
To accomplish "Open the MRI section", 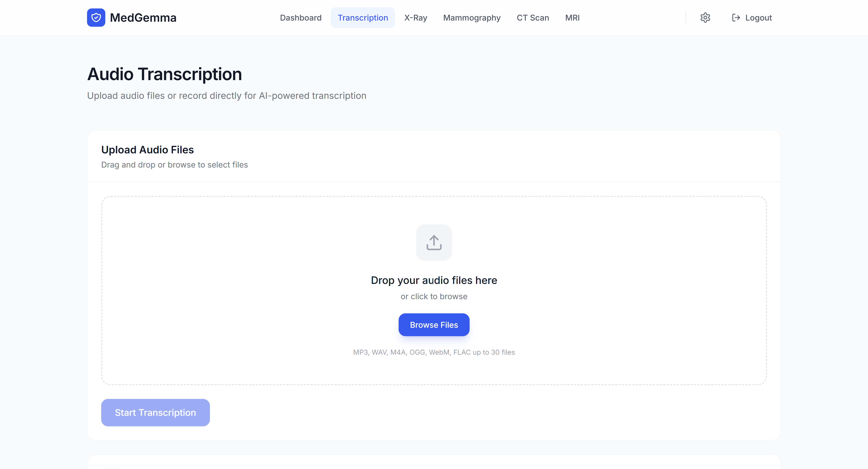I will click(x=572, y=18).
